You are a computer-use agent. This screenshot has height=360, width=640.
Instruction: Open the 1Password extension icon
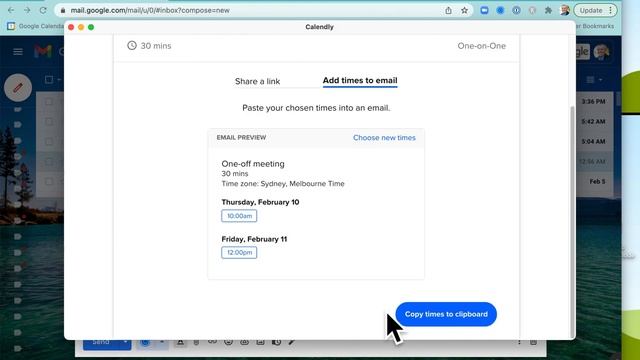[x=516, y=11]
